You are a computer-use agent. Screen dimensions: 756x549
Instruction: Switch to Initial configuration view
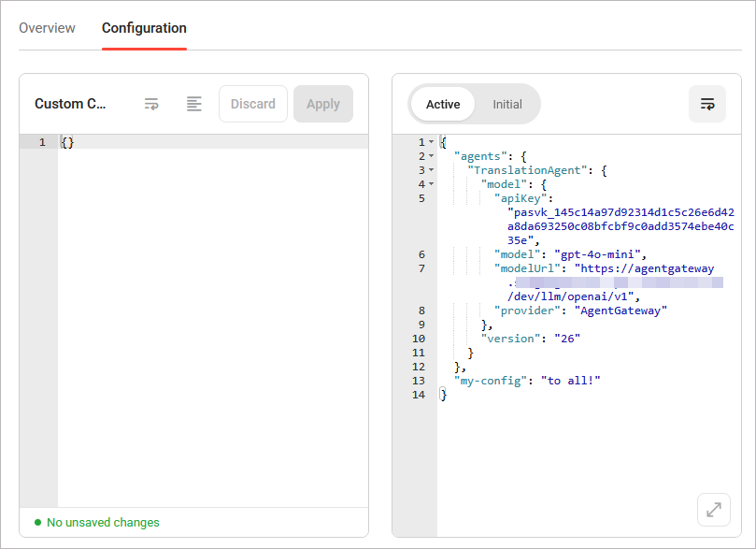pyautogui.click(x=507, y=104)
